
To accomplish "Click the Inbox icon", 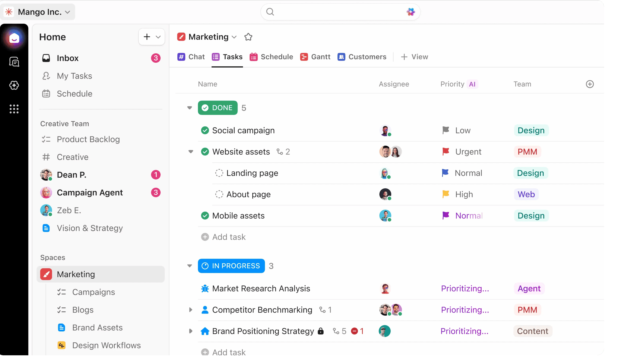I will point(46,58).
